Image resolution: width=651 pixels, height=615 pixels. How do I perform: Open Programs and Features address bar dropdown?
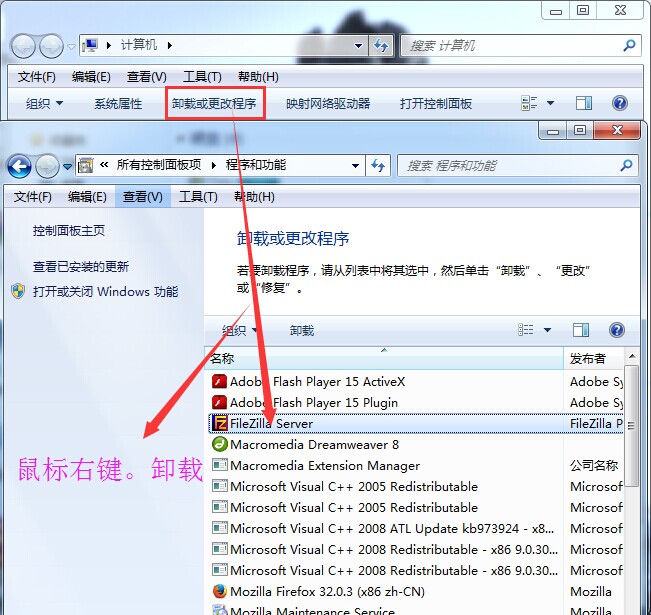[x=355, y=166]
